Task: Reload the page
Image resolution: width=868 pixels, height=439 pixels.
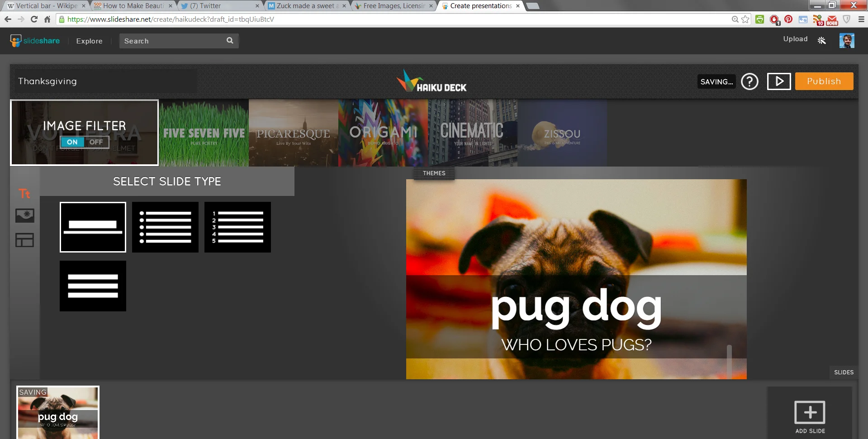Action: (34, 19)
